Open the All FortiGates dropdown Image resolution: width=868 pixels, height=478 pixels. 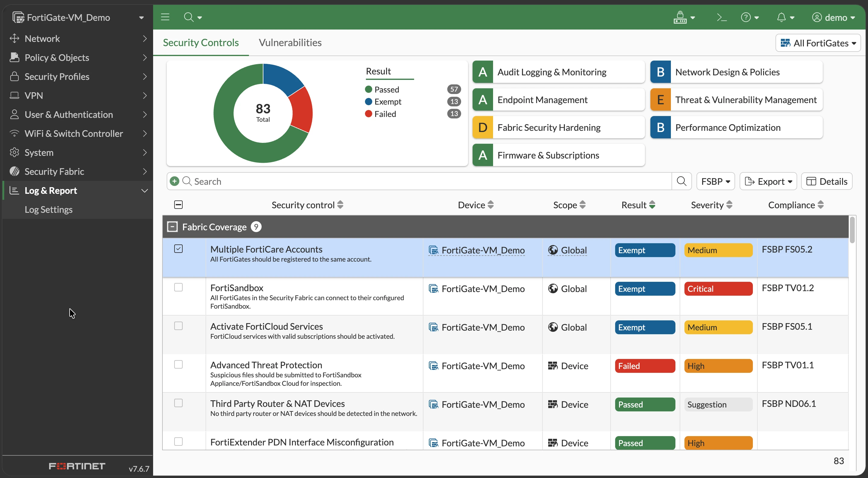coord(818,43)
